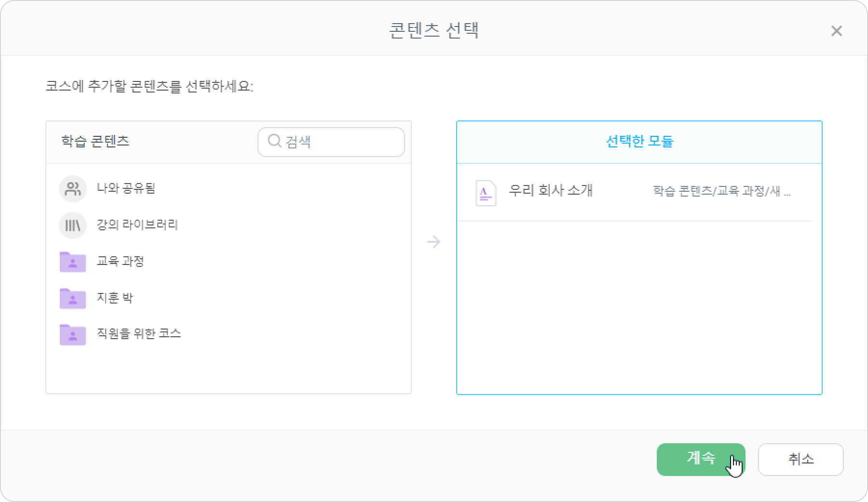The image size is (868, 502).
Task: Click the 취소 button
Action: pos(800,460)
